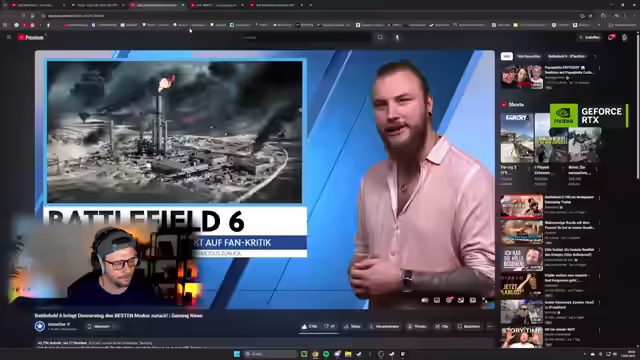This screenshot has height=360, width=640.
Task: Click the Herunterladen download button
Action: point(384,327)
